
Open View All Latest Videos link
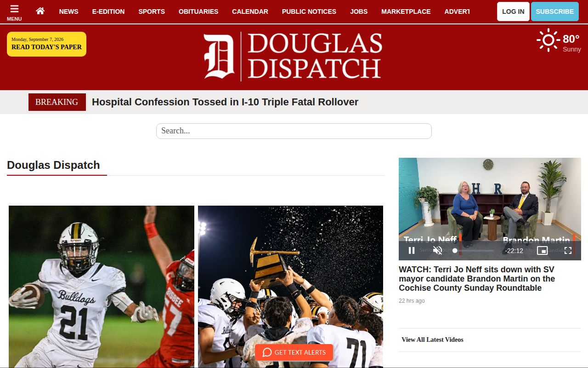432,339
